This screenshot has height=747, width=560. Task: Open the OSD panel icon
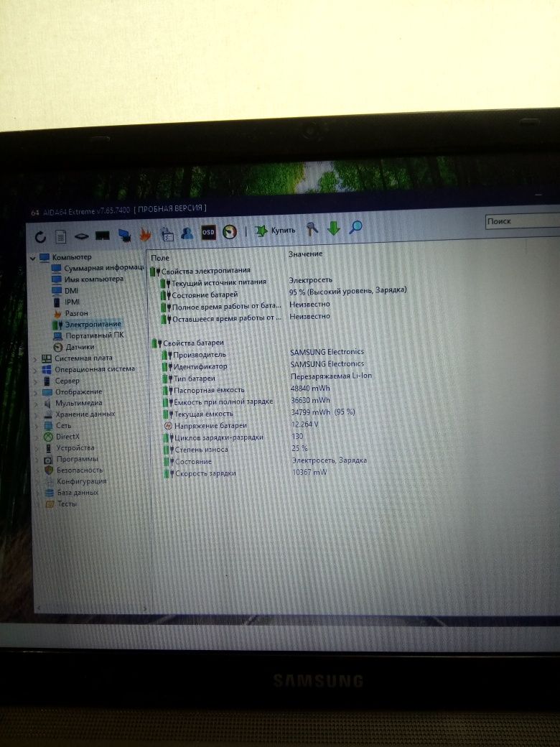pyautogui.click(x=208, y=232)
